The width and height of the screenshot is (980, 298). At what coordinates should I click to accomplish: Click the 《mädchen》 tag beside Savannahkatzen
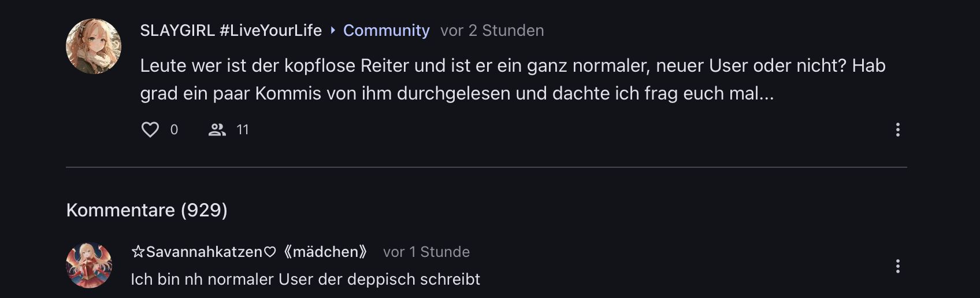[325, 252]
